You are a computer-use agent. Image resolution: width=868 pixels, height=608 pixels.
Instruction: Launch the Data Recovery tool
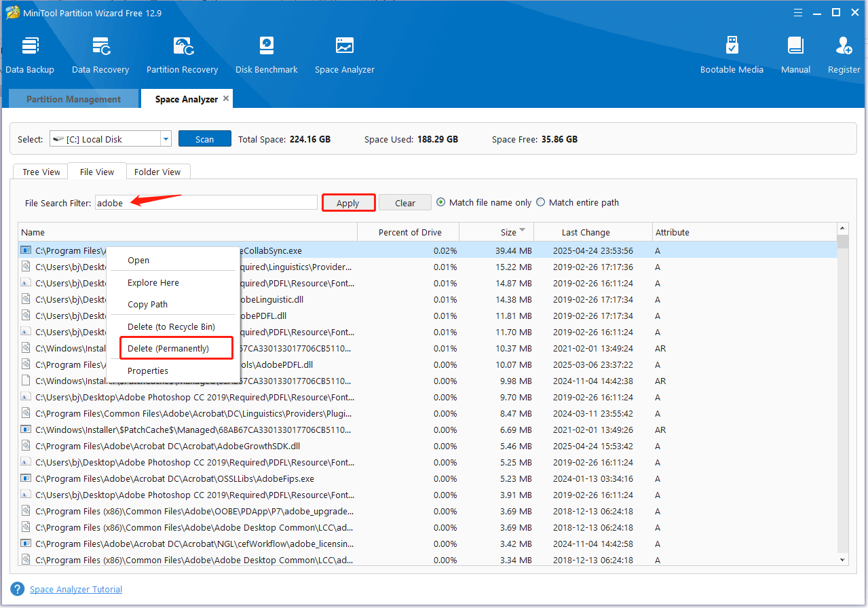(x=100, y=55)
